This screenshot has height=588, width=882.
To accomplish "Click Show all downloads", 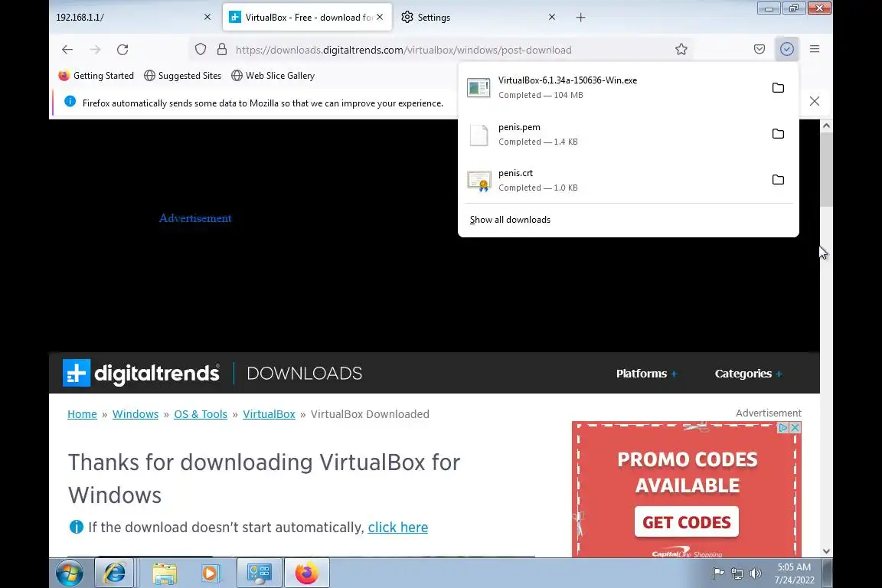I will pos(510,220).
